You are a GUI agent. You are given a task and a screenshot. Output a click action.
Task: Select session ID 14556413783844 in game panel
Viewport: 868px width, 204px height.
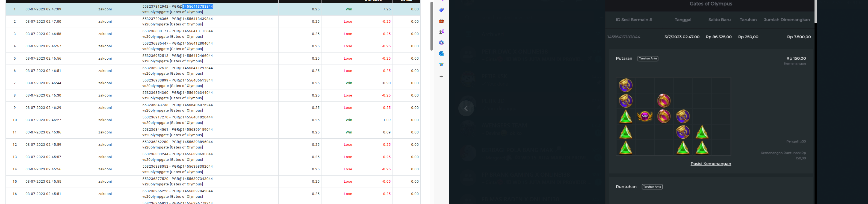point(623,37)
